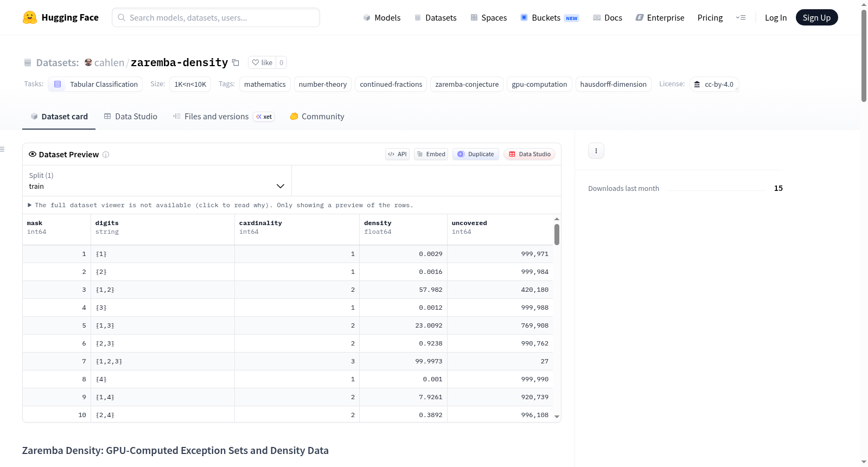Click the density value 99.9973

429,361
